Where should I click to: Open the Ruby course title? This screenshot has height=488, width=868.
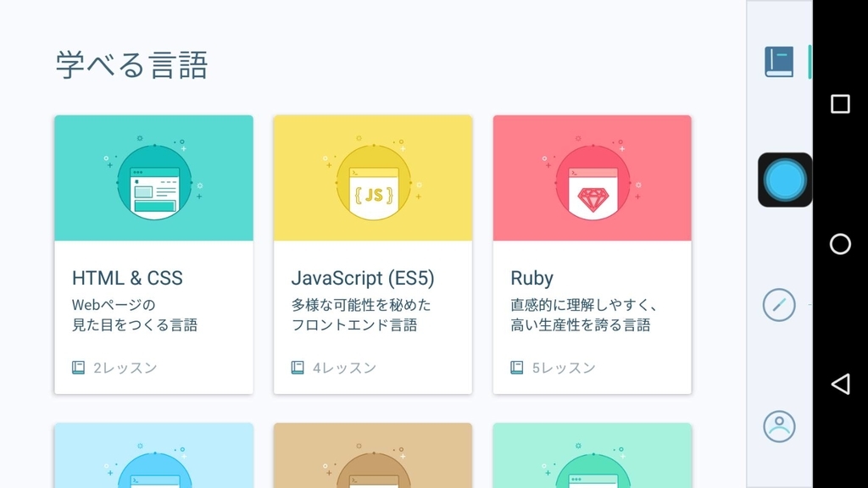tap(531, 278)
